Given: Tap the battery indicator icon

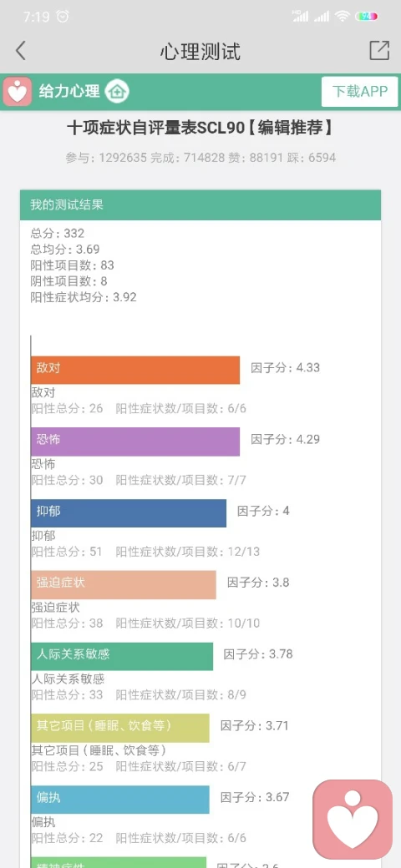Looking at the screenshot, I should tap(366, 17).
